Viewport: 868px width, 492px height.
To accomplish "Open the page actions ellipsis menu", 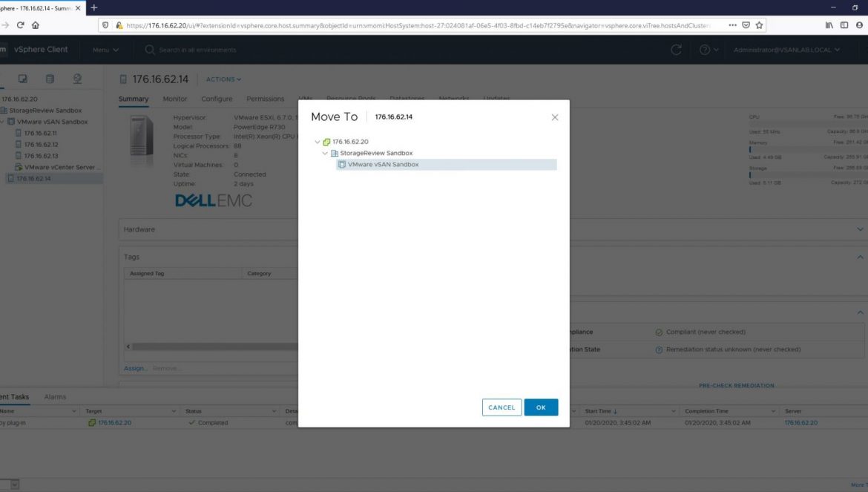I will click(732, 25).
